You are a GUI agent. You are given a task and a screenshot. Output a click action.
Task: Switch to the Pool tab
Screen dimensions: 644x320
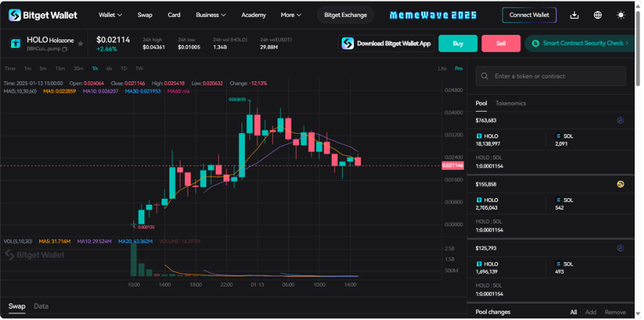pyautogui.click(x=481, y=103)
